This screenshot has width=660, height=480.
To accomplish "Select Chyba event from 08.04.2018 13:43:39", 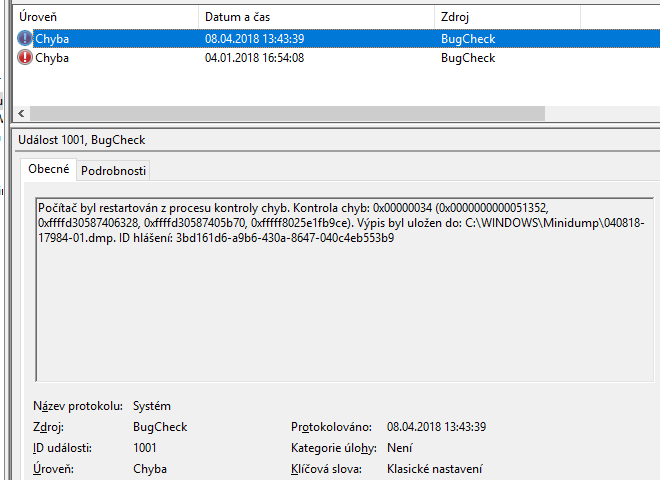I will point(337,39).
